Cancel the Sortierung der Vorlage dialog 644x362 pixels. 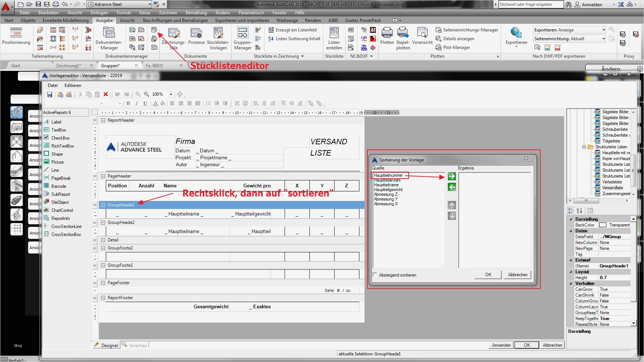pos(518,275)
